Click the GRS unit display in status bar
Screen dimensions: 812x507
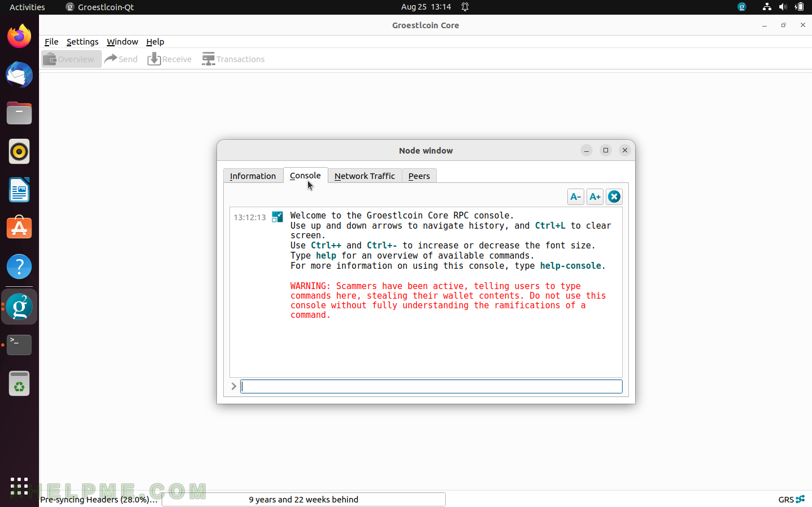tap(785, 500)
